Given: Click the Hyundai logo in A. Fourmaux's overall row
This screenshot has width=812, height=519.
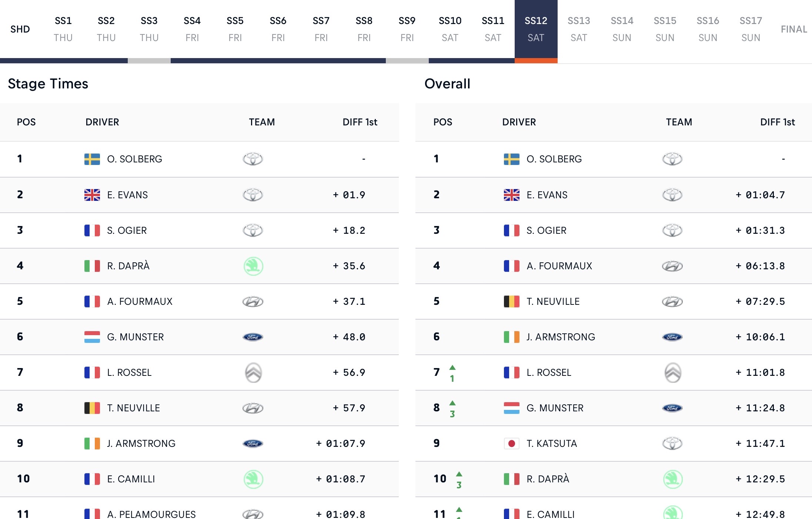Looking at the screenshot, I should click(672, 266).
